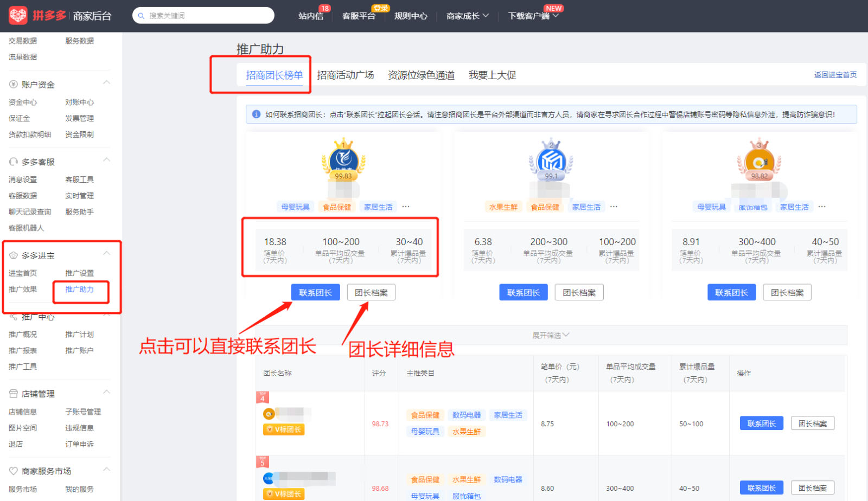Click the 多多客服 headset icon
This screenshot has height=501, width=868.
[x=14, y=162]
